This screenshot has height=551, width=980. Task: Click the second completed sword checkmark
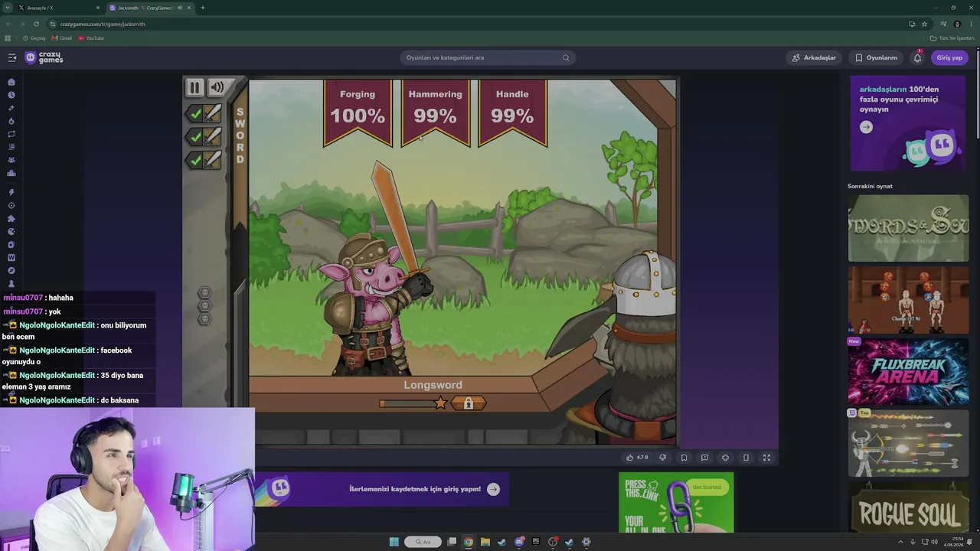pos(196,137)
